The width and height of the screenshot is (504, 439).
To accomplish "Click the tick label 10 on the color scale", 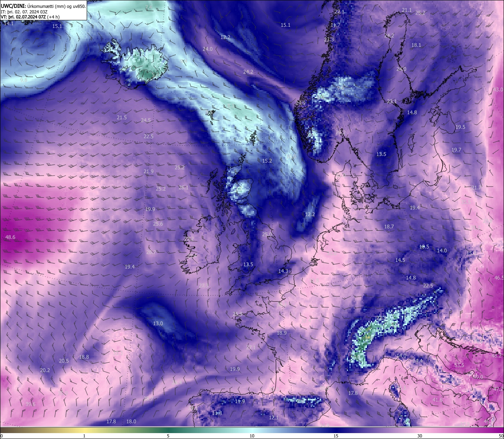I will point(252,436).
